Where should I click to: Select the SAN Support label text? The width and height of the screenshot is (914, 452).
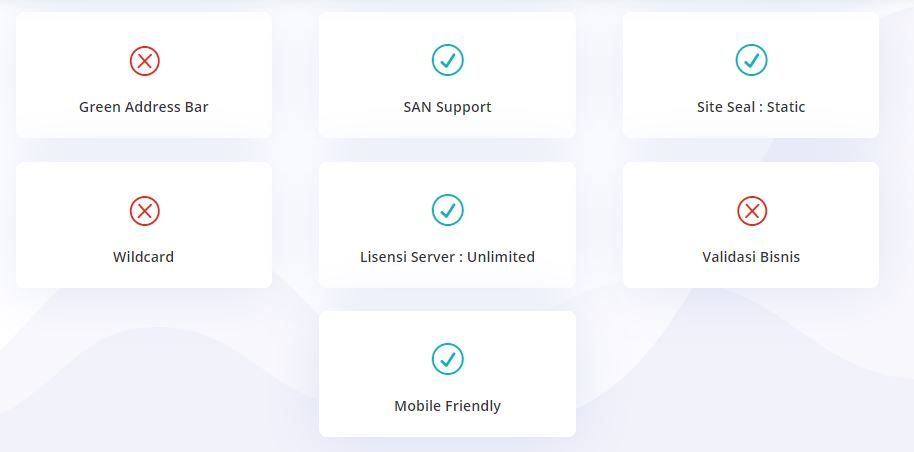tap(447, 107)
